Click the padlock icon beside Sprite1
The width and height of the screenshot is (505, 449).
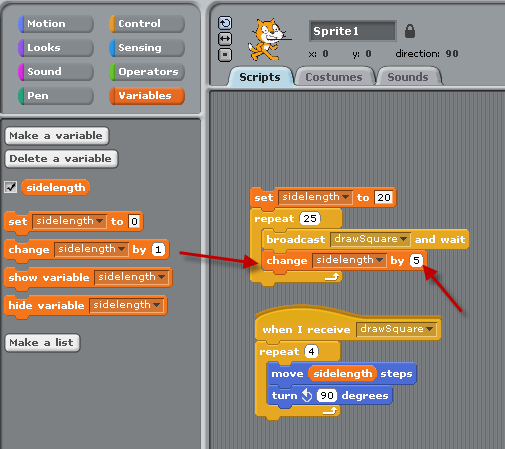(410, 31)
